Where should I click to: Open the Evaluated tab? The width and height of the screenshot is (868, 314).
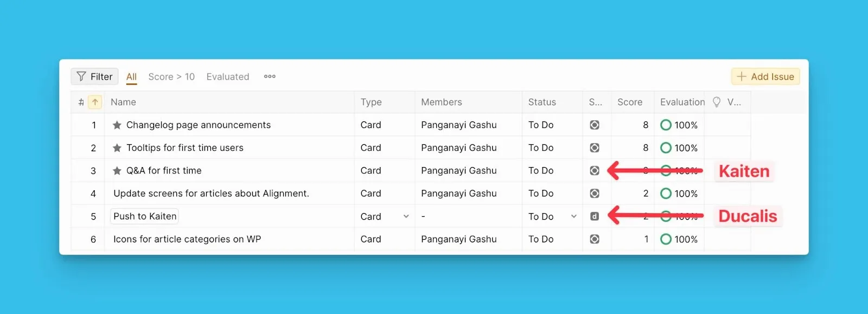coord(228,76)
